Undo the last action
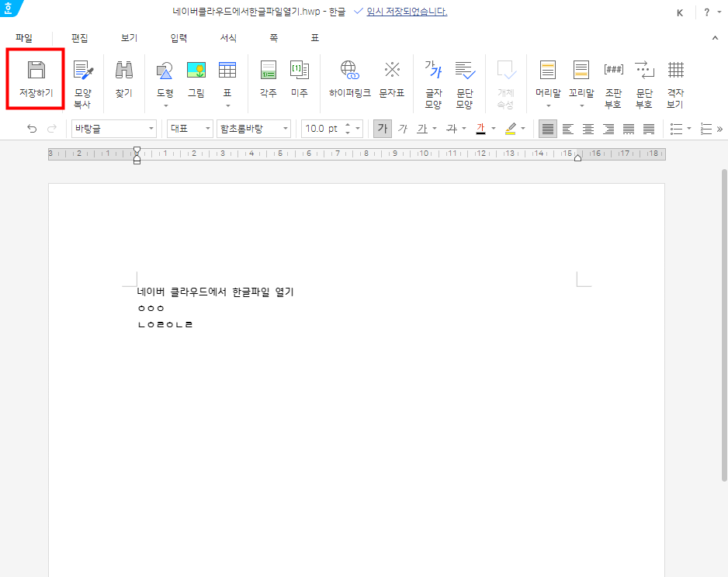 pyautogui.click(x=32, y=129)
